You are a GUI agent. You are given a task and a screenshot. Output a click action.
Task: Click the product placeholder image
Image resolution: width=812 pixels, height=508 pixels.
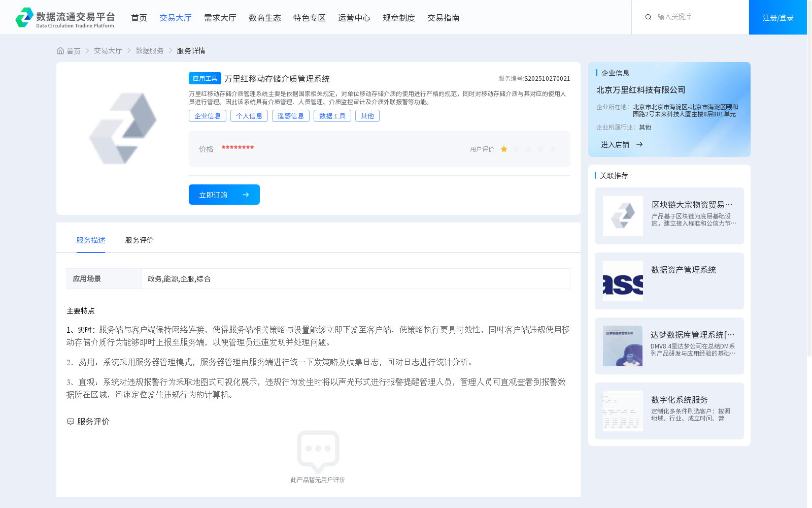pyautogui.click(x=123, y=128)
